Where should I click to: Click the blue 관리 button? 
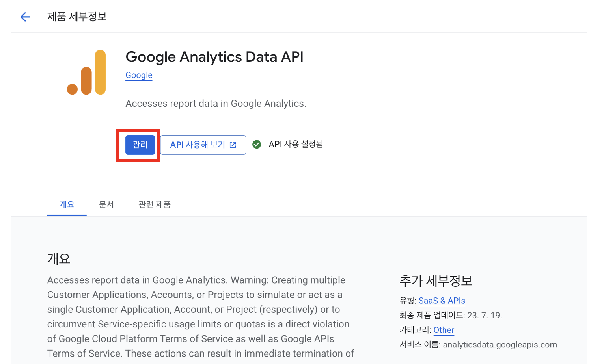140,145
